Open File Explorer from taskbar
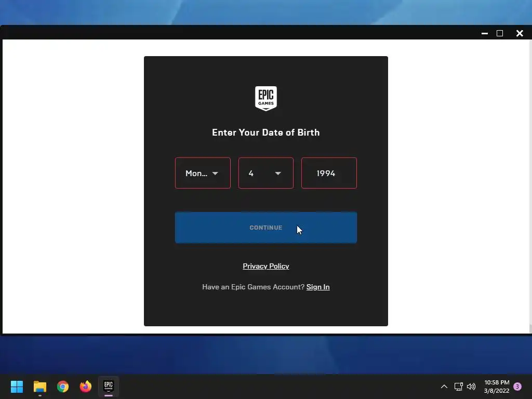 (39, 387)
